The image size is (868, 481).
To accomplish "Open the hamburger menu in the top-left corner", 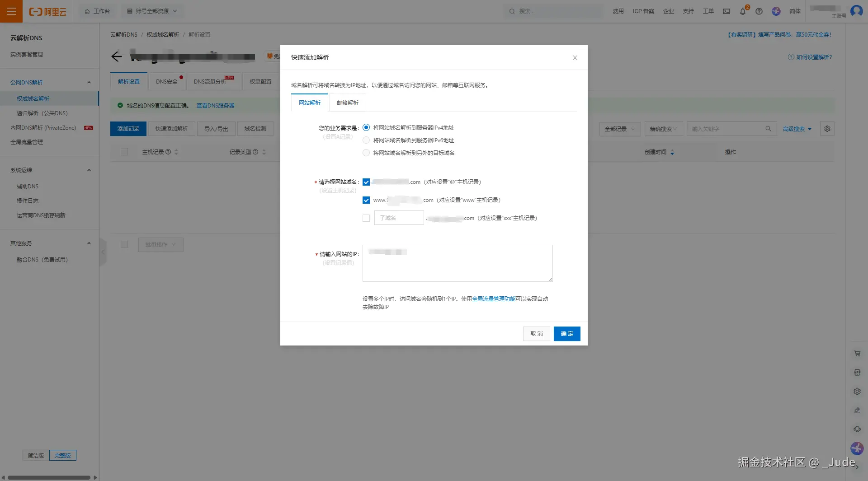I will 11,11.
